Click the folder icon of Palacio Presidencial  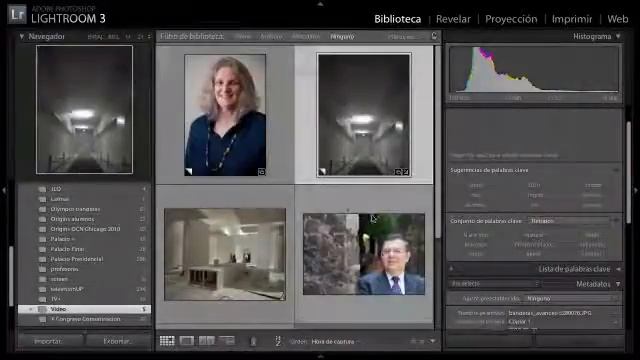[42, 259]
